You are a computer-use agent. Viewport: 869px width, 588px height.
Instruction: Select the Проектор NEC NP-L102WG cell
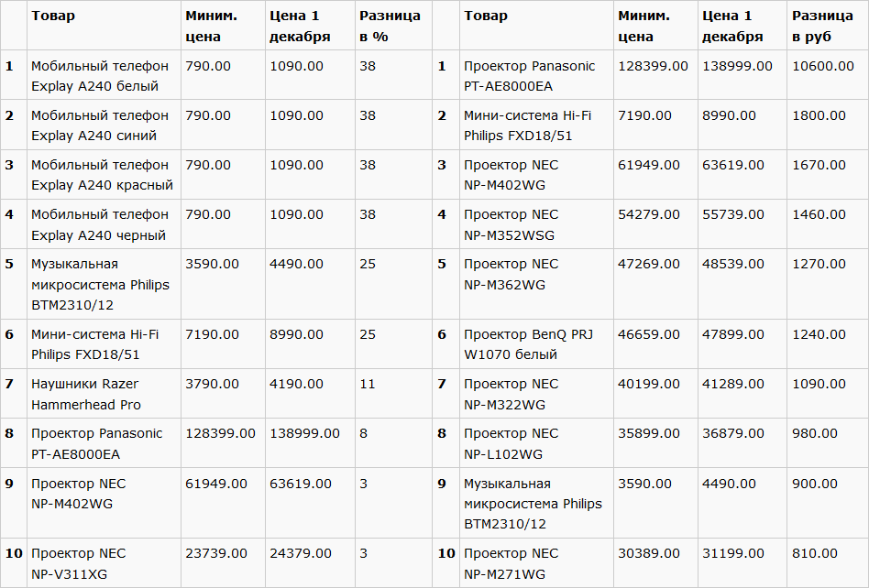pyautogui.click(x=511, y=443)
